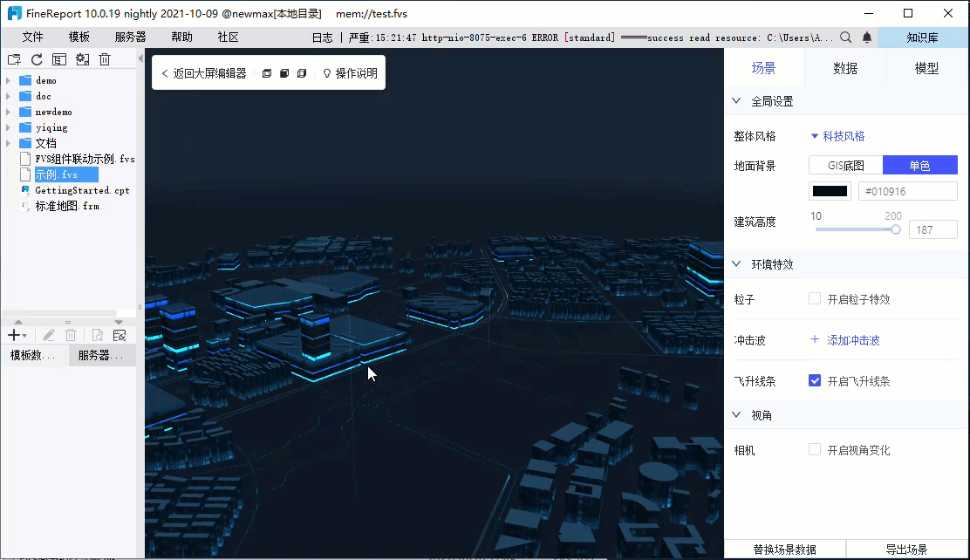Open notifications bell icon
The height and width of the screenshot is (560, 970).
pos(867,38)
